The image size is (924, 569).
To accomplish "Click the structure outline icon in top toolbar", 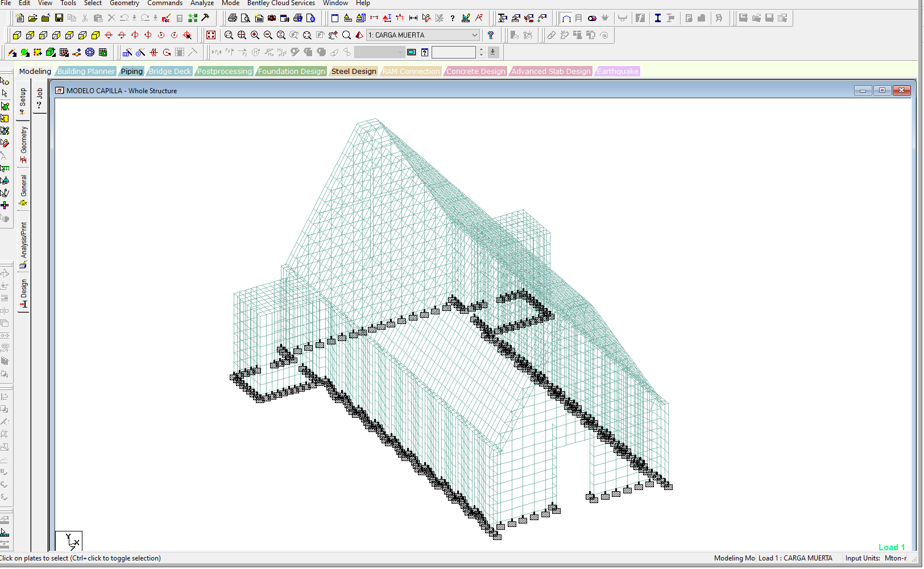I will (566, 18).
